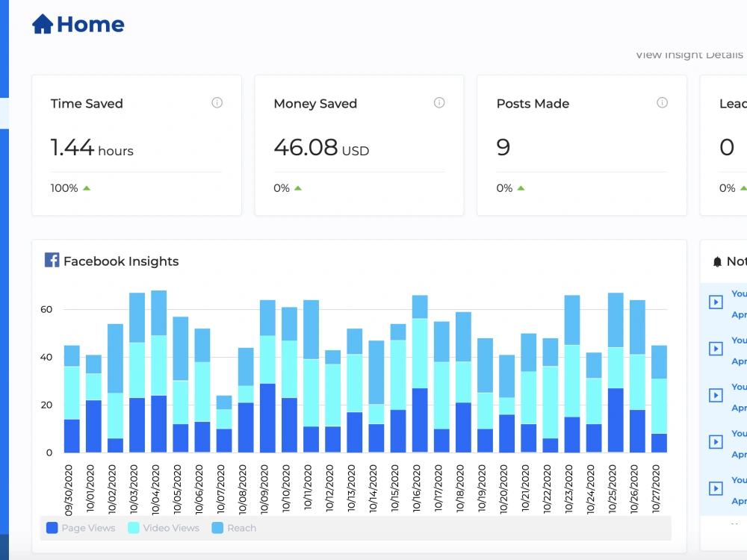Click the Facebook Insights heading
The image size is (747, 560).
[x=121, y=261]
